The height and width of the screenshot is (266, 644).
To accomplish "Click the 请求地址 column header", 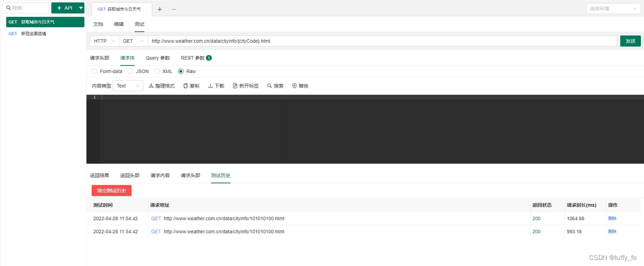I will (x=160, y=205).
